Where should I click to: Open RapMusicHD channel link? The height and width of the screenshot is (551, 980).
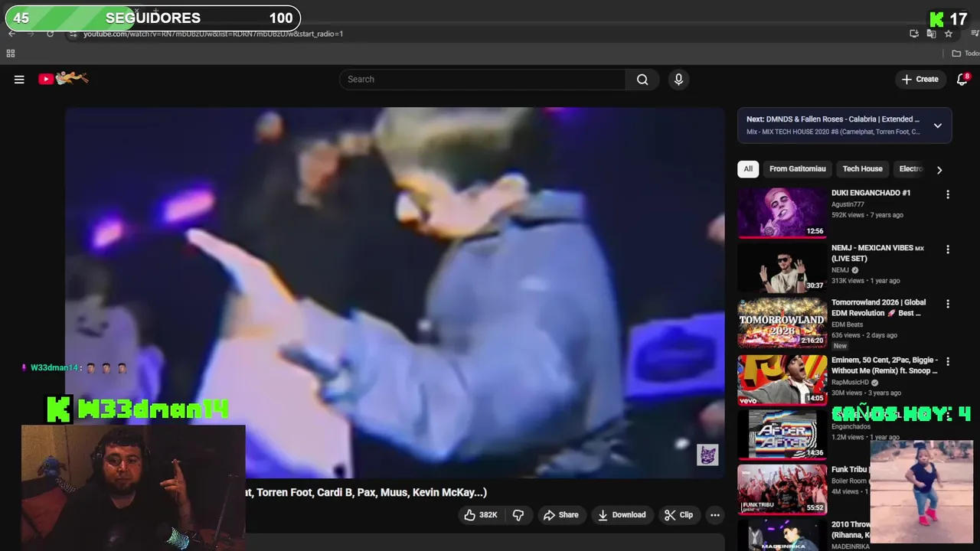(850, 382)
